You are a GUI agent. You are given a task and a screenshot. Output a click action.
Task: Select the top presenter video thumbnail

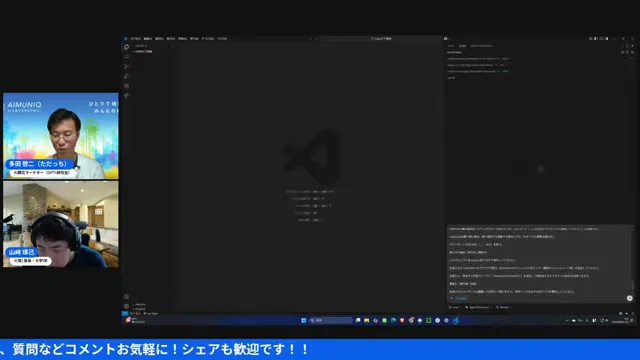click(61, 136)
